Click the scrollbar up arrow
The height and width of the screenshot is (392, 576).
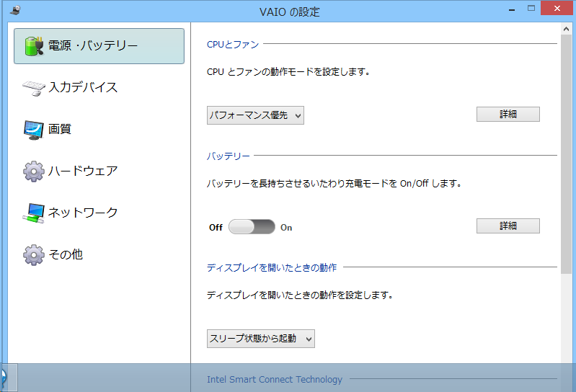(x=566, y=29)
